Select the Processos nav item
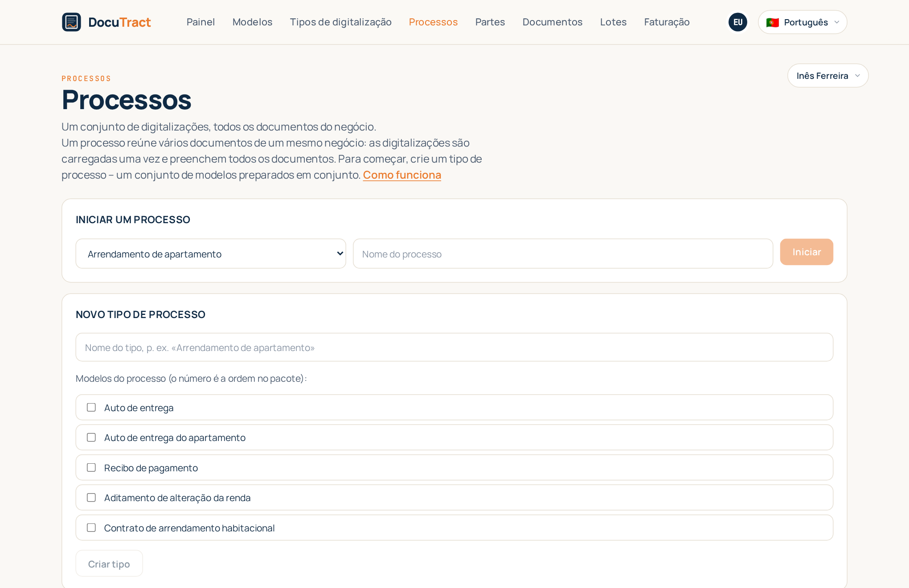The height and width of the screenshot is (588, 909). [433, 22]
